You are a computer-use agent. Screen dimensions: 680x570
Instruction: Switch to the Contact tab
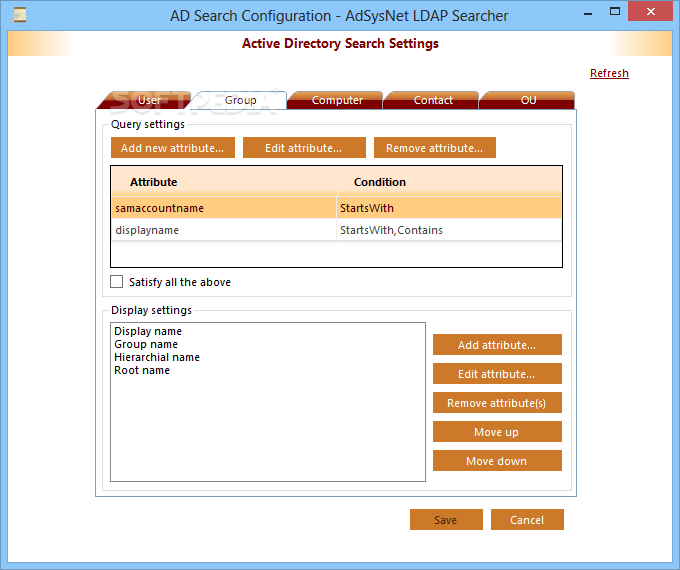pos(432,100)
